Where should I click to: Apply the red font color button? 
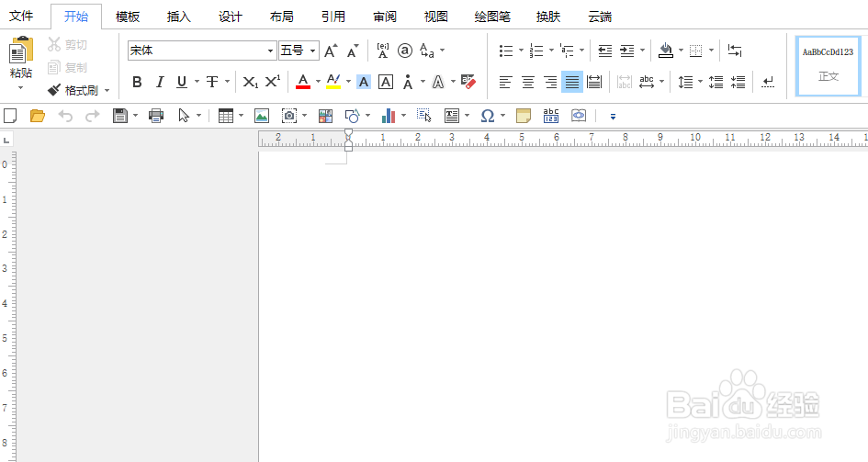[303, 83]
